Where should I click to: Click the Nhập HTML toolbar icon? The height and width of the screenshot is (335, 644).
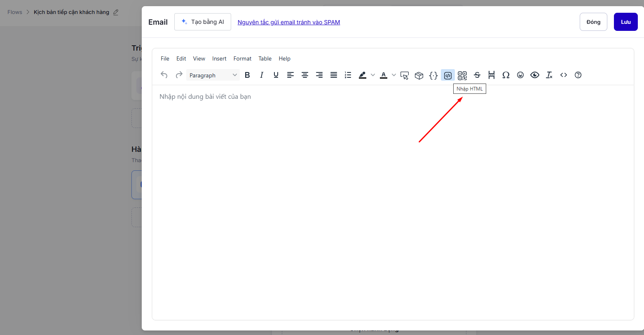pos(448,75)
